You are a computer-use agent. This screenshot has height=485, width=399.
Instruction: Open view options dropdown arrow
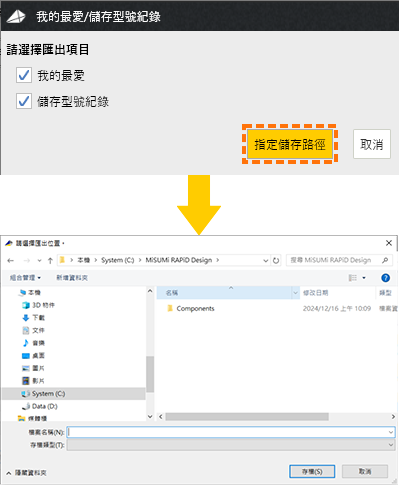coord(364,278)
